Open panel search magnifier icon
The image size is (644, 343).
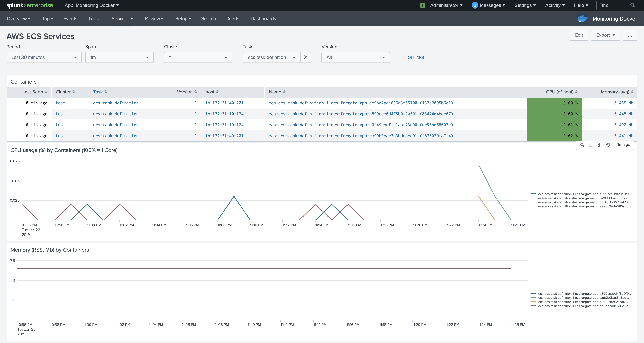point(582,145)
